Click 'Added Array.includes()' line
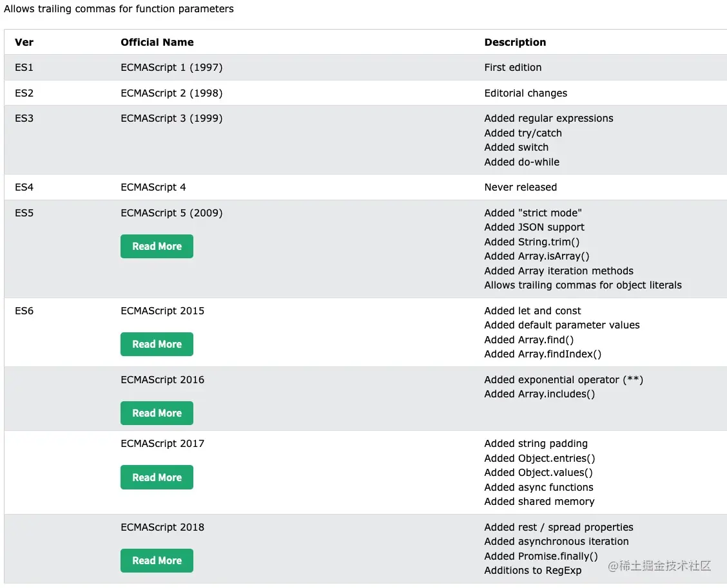Viewport: 727px width, 588px height. point(539,394)
